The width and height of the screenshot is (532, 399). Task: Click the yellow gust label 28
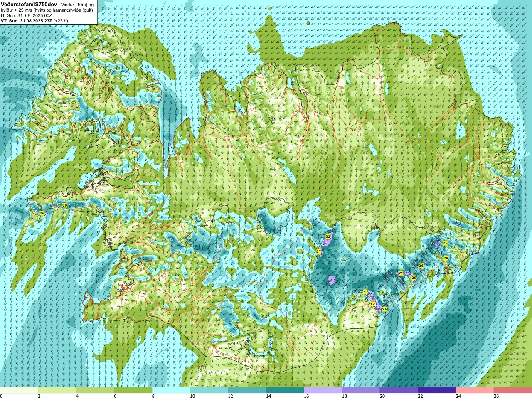(446, 258)
